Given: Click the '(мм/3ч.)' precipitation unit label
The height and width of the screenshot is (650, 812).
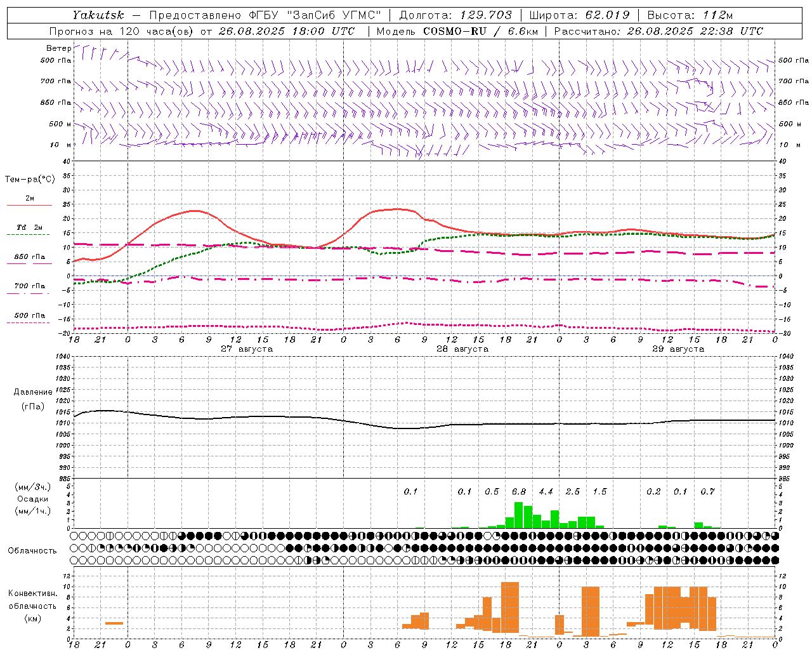Looking at the screenshot, I should tap(33, 487).
